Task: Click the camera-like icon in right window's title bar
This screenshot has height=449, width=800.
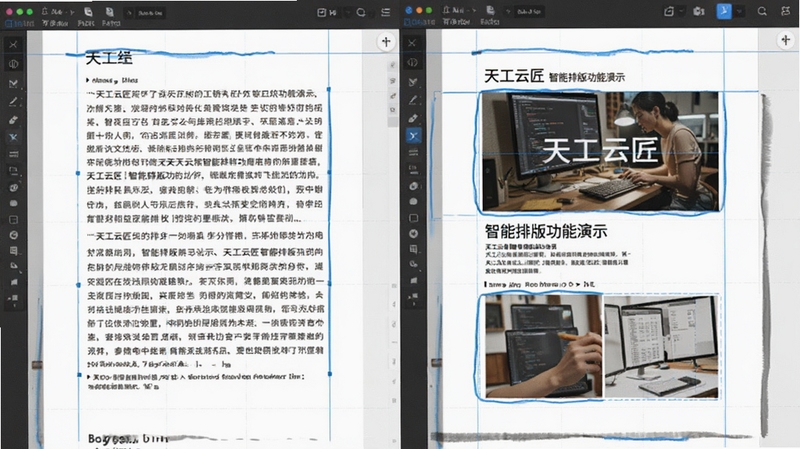Action: (698, 11)
